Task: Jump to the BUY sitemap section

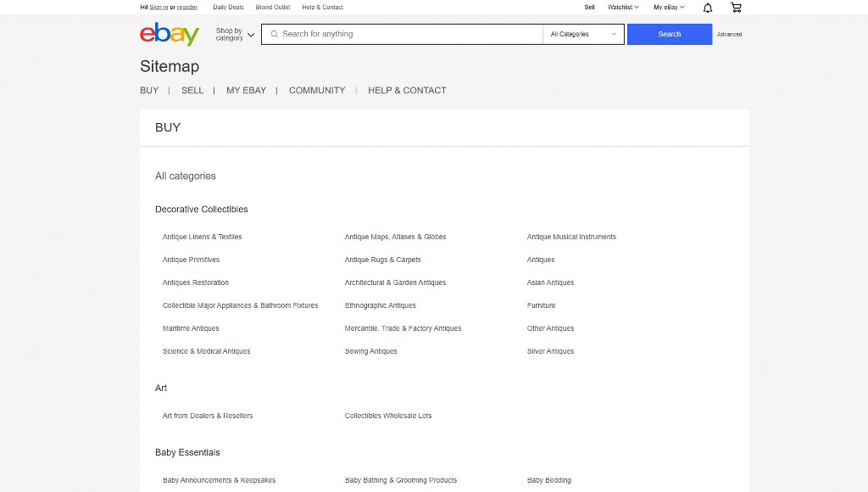Action: tap(149, 90)
